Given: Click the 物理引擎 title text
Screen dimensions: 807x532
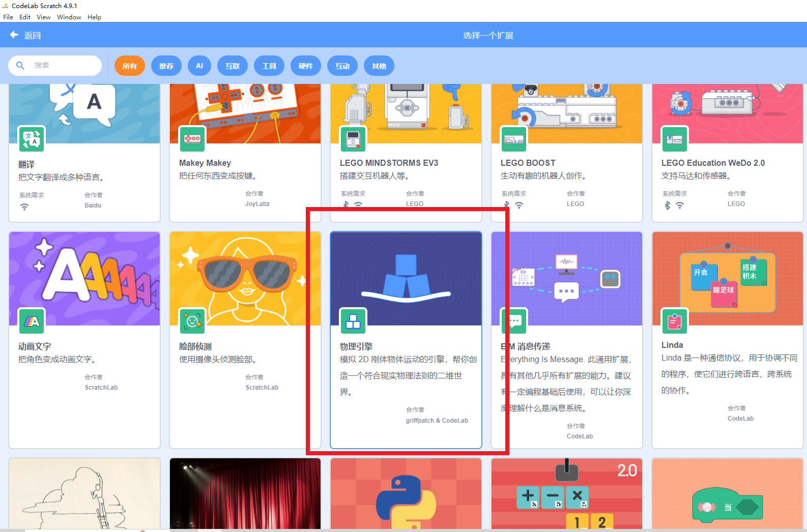Looking at the screenshot, I should pos(356,346).
